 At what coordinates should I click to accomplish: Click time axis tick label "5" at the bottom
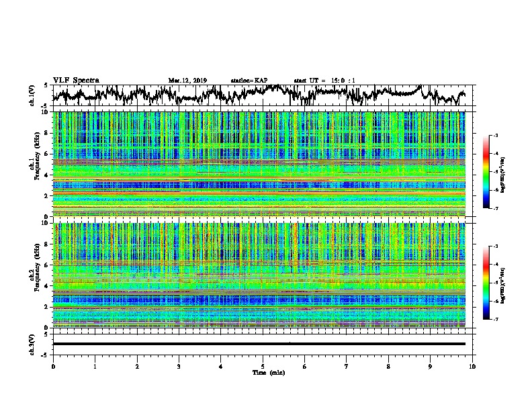pyautogui.click(x=263, y=367)
